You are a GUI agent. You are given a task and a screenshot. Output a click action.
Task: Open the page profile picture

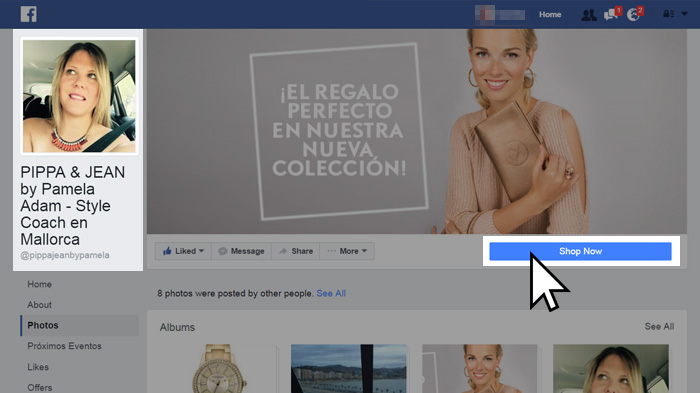[x=79, y=96]
